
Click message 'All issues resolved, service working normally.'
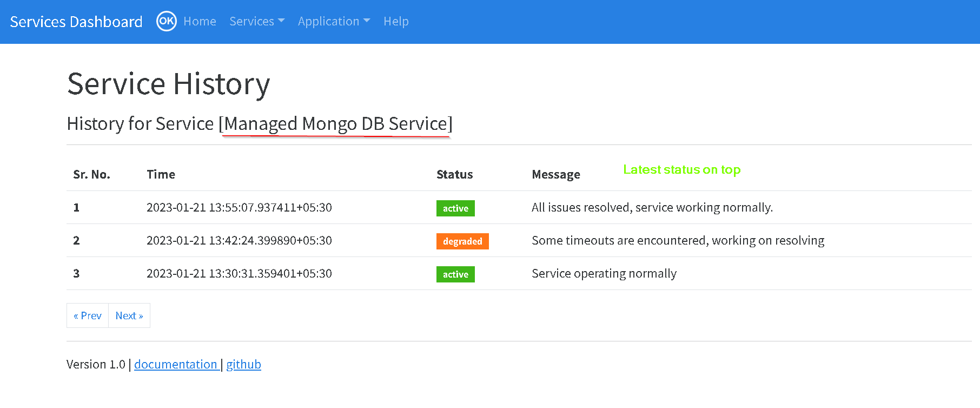[x=652, y=207]
